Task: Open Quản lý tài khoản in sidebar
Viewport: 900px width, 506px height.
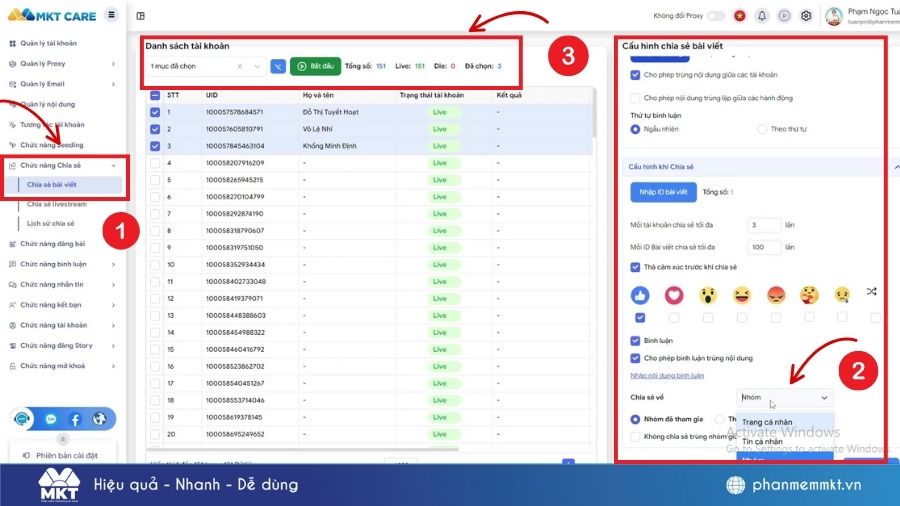Action: (48, 43)
